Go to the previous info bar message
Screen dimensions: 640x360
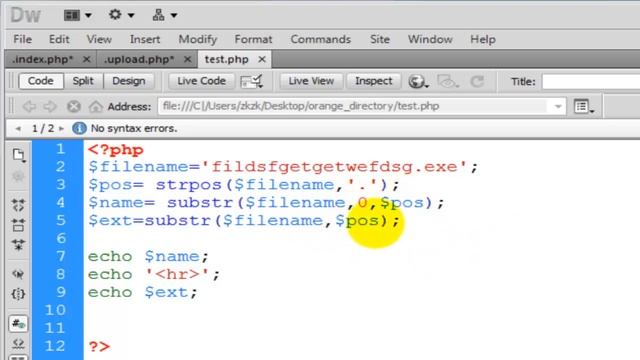coord(18,129)
